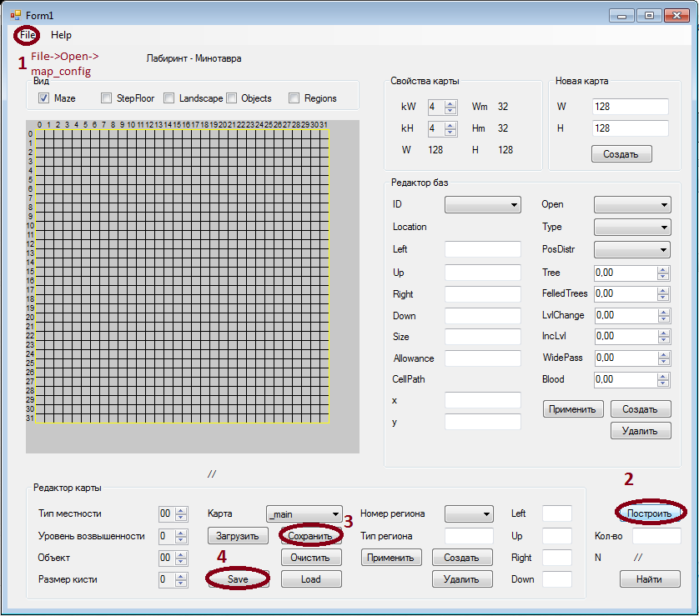The image size is (699, 616).
Task: Toggle the Landscape checkbox
Action: pos(169,98)
